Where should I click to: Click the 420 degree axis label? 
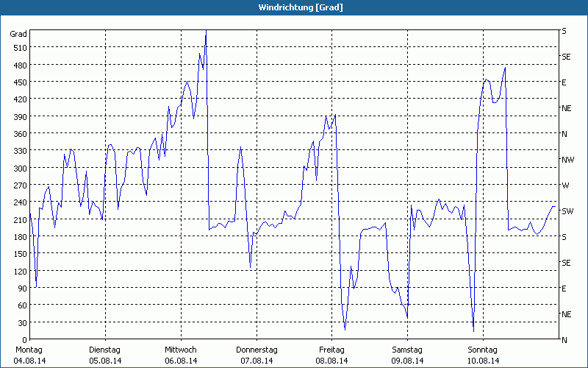pyautogui.click(x=21, y=99)
